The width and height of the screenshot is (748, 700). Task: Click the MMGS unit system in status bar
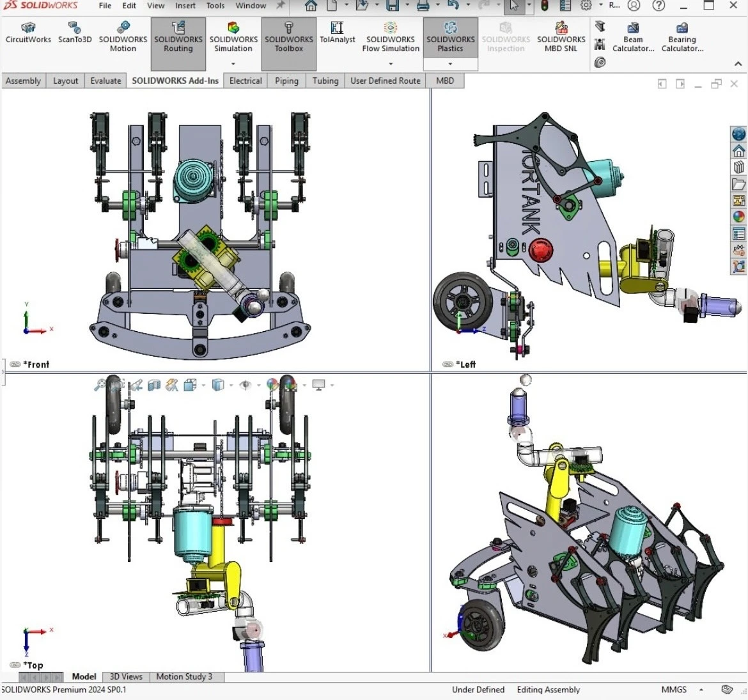point(674,690)
